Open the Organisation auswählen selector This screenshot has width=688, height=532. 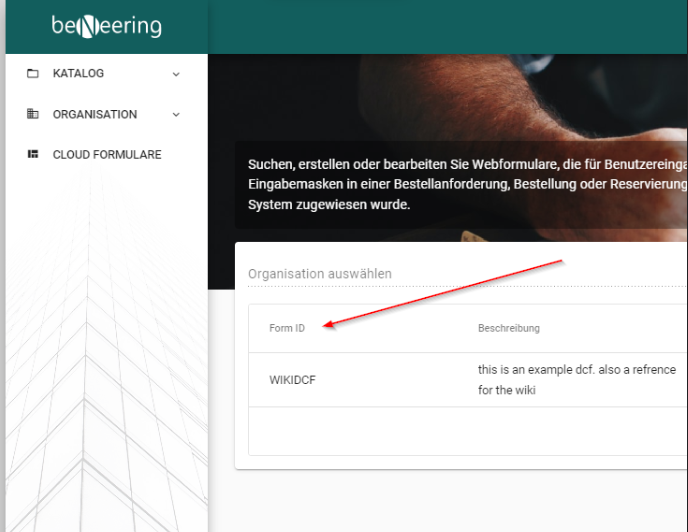pos(320,273)
